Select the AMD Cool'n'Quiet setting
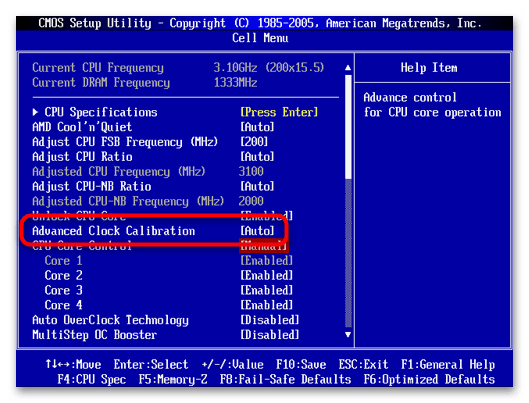The width and height of the screenshot is (529, 403). 82,127
